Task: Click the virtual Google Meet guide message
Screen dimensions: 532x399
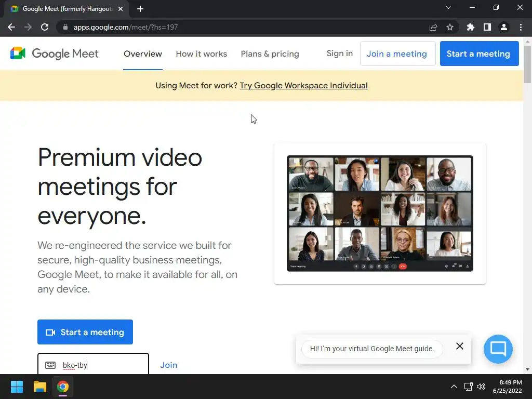Action: pos(372,349)
